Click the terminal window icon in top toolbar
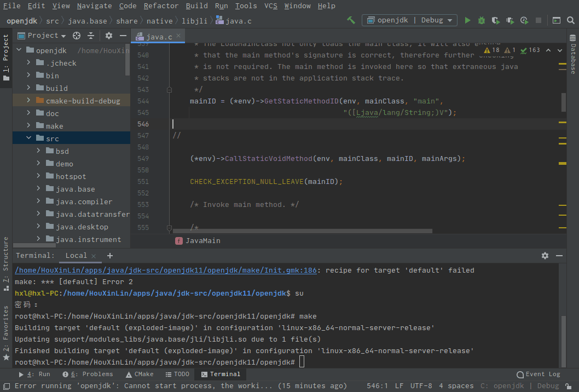The image size is (579, 392). point(557,20)
